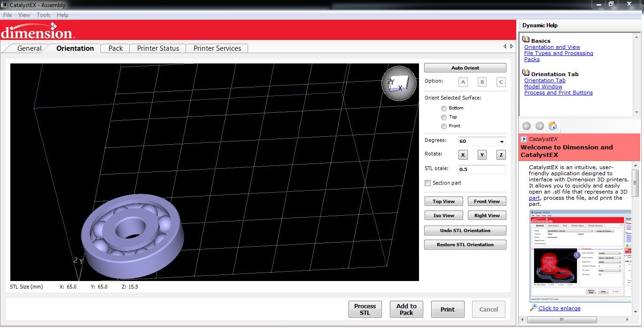The width and height of the screenshot is (644, 328).
Task: Switch to the General tab
Action: [x=29, y=48]
